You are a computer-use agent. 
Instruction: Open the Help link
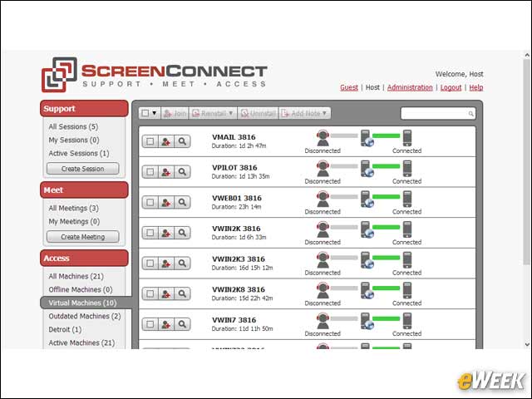coord(476,87)
